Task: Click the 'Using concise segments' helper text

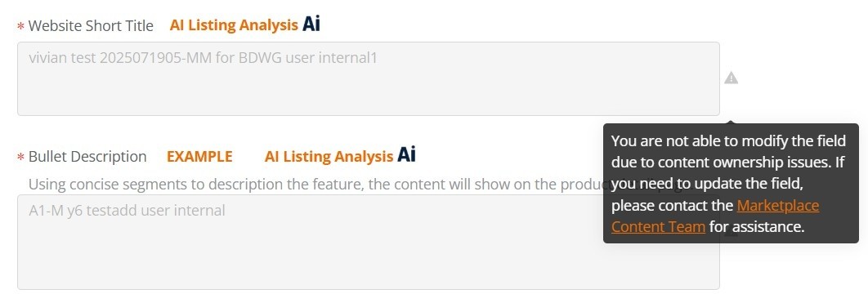Action: [x=315, y=184]
